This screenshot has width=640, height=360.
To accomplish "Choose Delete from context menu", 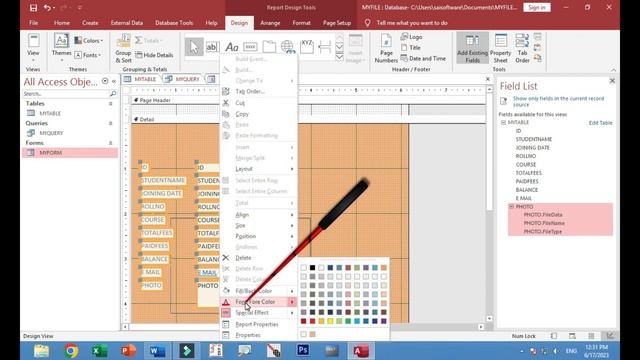I will [x=258, y=258].
